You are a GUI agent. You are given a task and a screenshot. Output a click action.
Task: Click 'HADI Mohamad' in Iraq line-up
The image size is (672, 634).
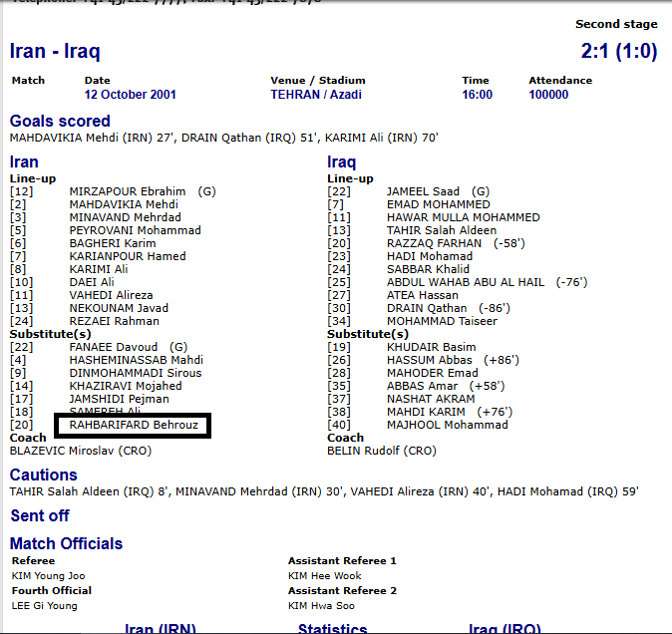coord(430,256)
